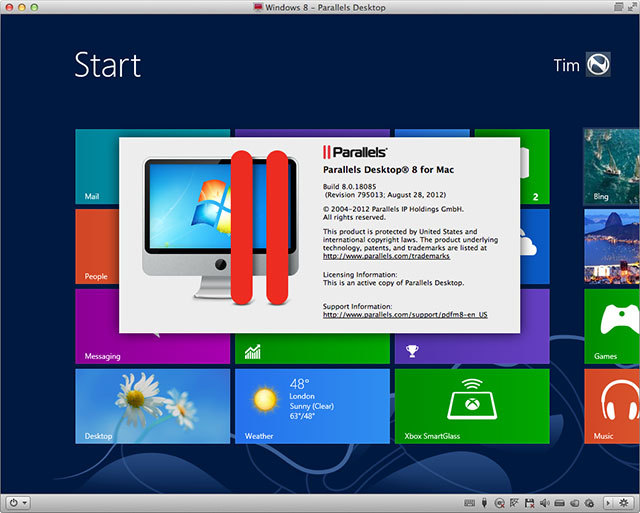Close the Parallels Desktop window
Screen dimensions: 640x513
pyautogui.click(x=9, y=7)
